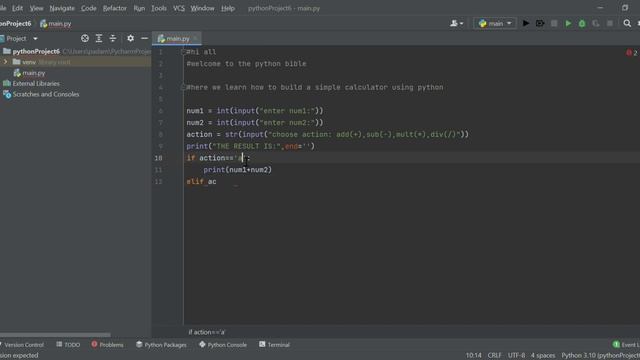
Task: Change file encoding UTF-8 in status bar
Action: [x=516, y=356]
